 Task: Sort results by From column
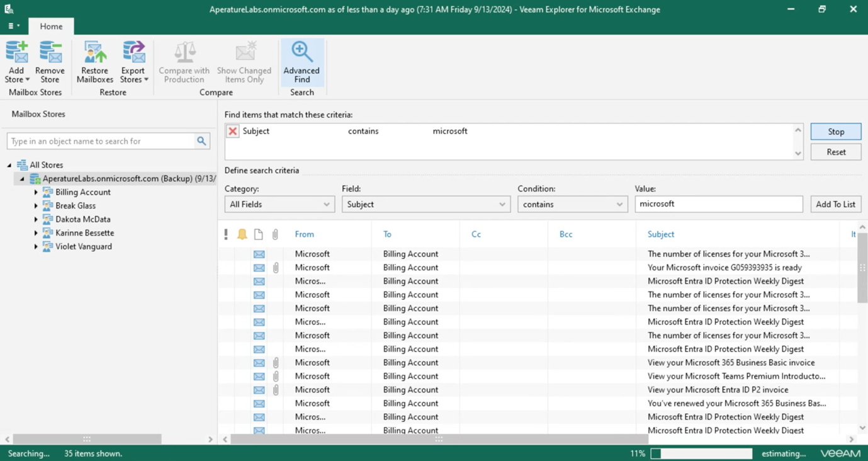pos(304,234)
